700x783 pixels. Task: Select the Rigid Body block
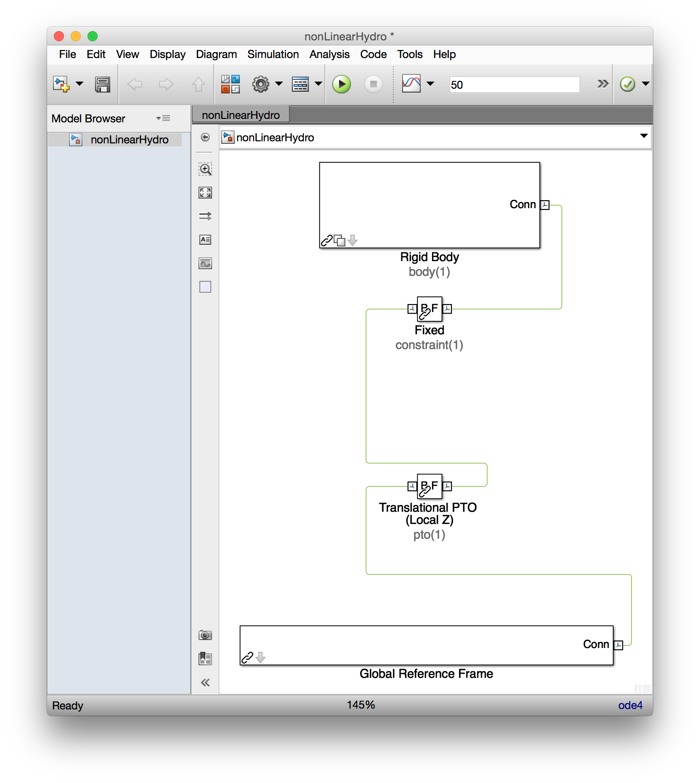tap(430, 205)
